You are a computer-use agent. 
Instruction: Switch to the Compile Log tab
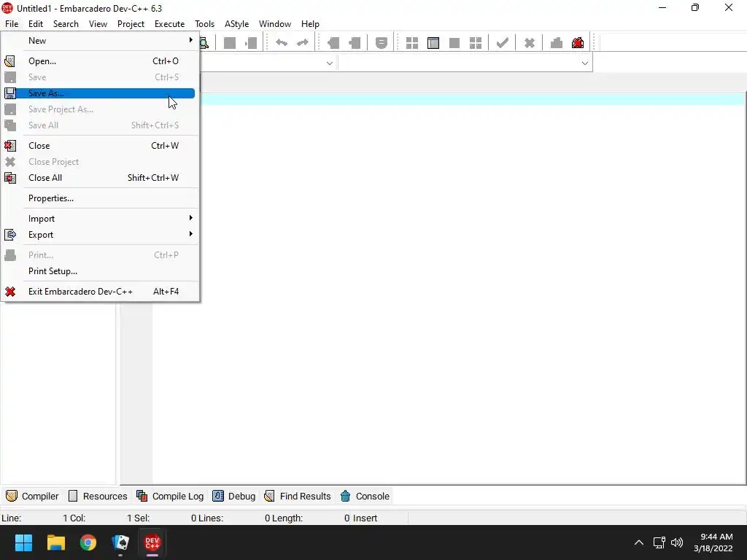click(170, 496)
